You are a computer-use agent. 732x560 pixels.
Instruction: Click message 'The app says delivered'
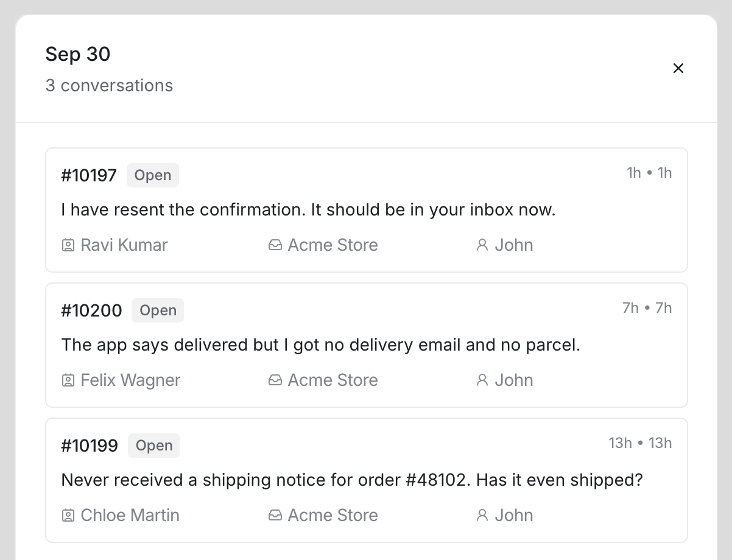click(321, 345)
